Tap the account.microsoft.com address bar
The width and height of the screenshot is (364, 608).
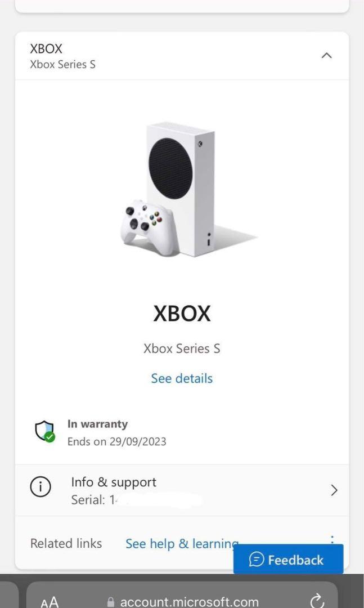tap(186, 602)
